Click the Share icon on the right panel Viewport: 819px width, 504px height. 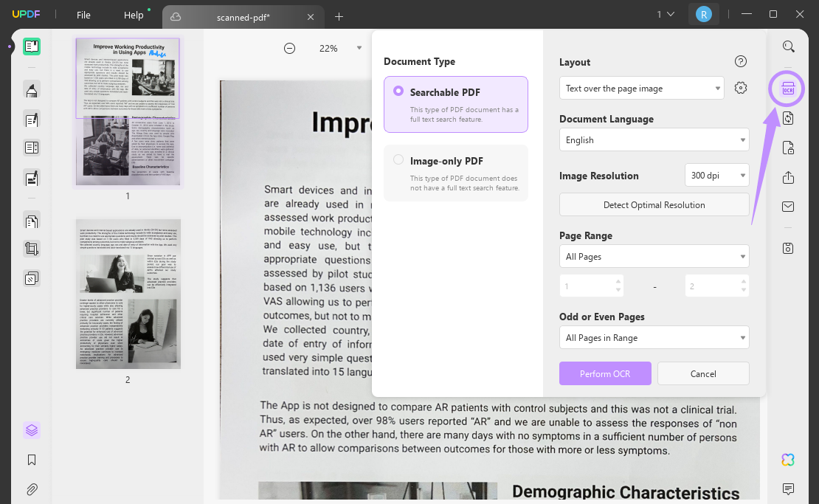click(x=788, y=178)
